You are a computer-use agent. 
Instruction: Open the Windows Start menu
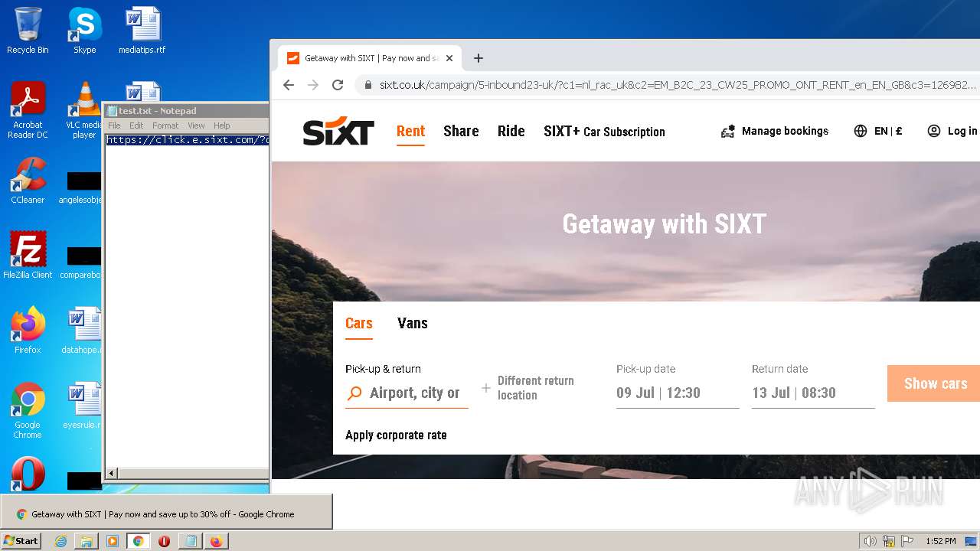(21, 540)
